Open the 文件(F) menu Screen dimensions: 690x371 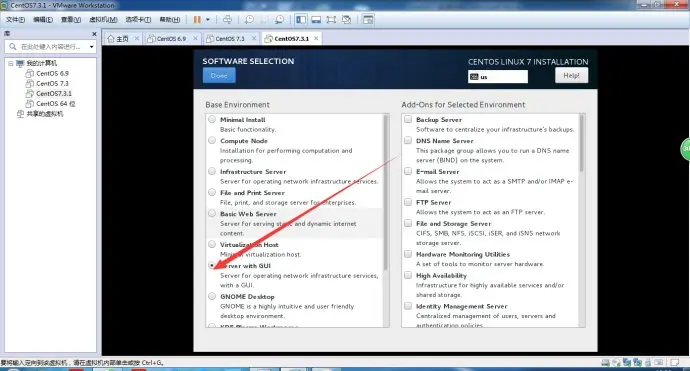coord(15,19)
